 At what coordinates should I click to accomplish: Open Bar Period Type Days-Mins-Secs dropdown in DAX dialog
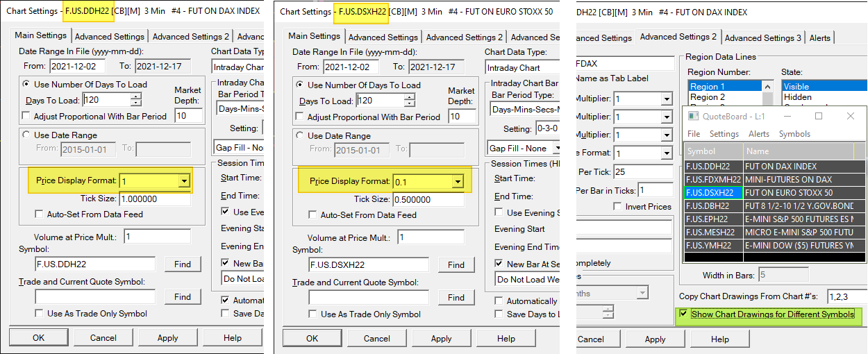[239, 109]
